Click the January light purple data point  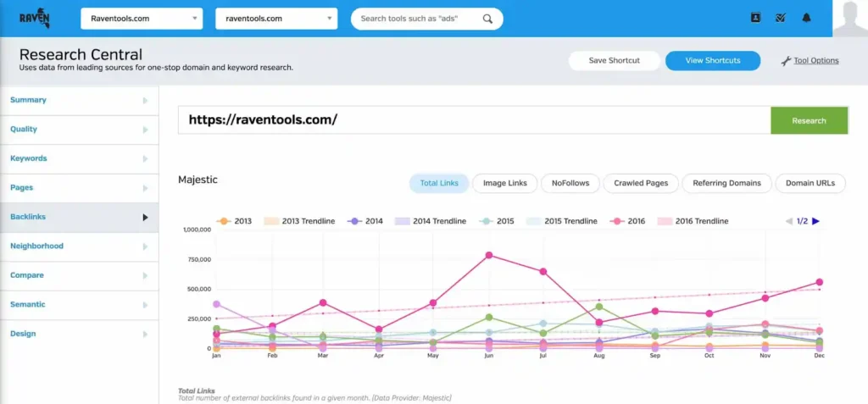216,304
